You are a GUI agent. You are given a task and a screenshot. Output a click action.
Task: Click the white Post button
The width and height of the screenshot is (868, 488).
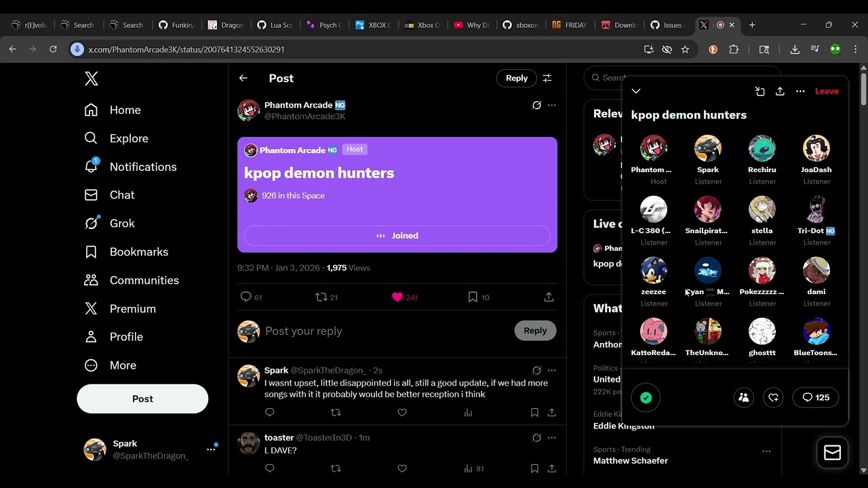[142, 399]
